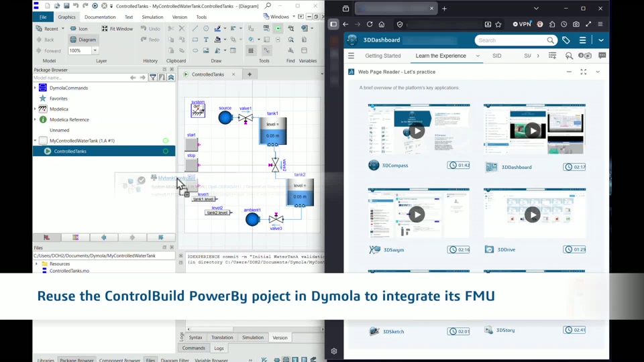Expand the Resources folder in Files panel

[x=36, y=264]
